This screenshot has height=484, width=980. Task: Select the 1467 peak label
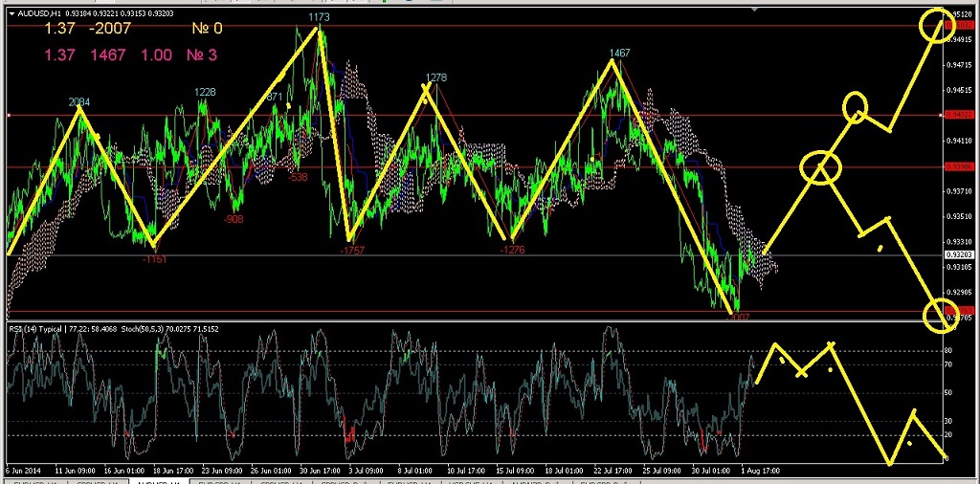(618, 54)
